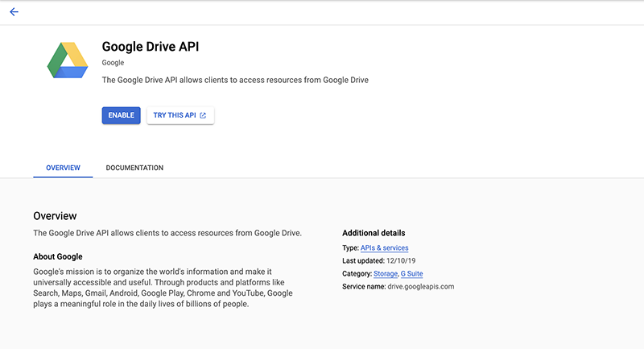Switch to the Overview tab

[x=63, y=168]
